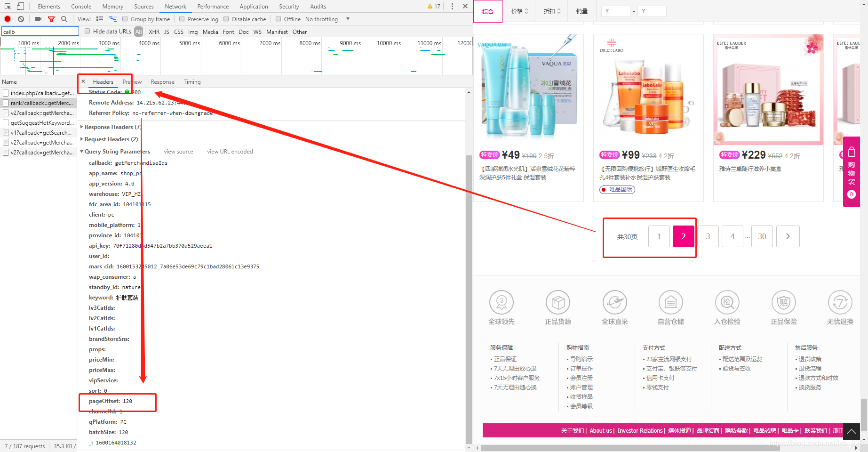Switch to large request rows view icon

99,19
